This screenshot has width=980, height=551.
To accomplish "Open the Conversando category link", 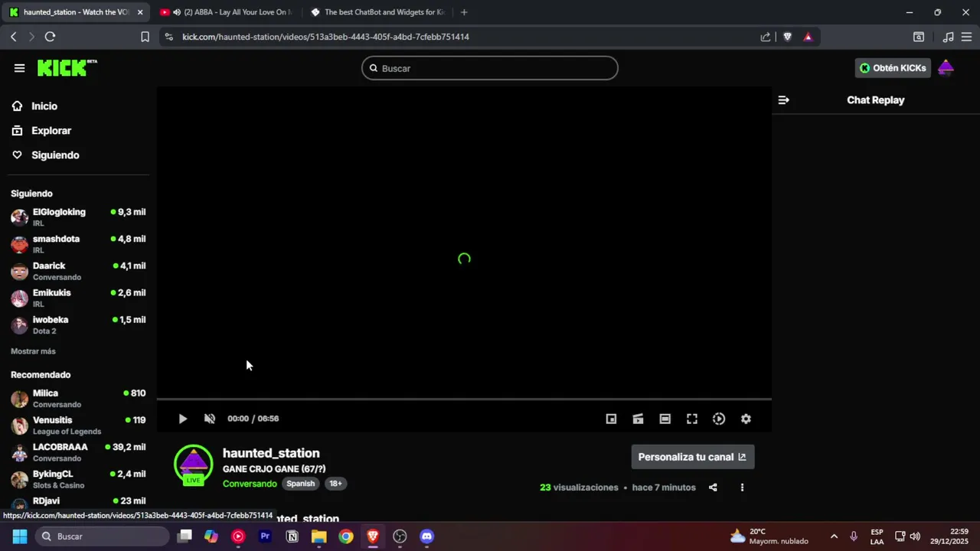I will coord(250,484).
